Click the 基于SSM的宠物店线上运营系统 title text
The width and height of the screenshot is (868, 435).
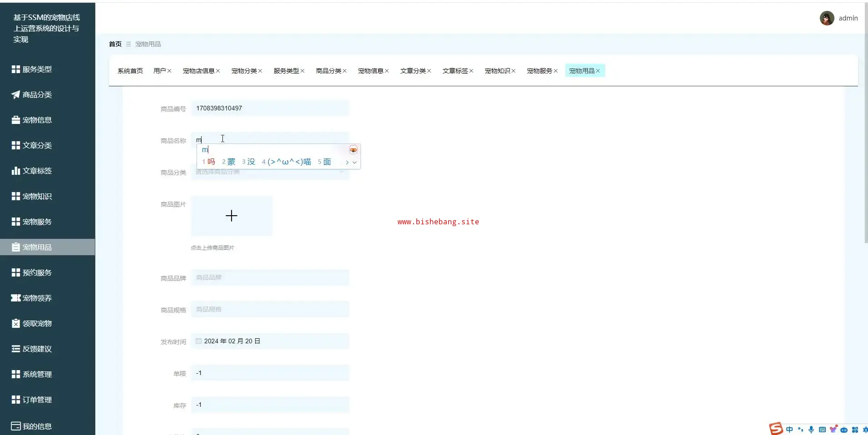pos(47,28)
